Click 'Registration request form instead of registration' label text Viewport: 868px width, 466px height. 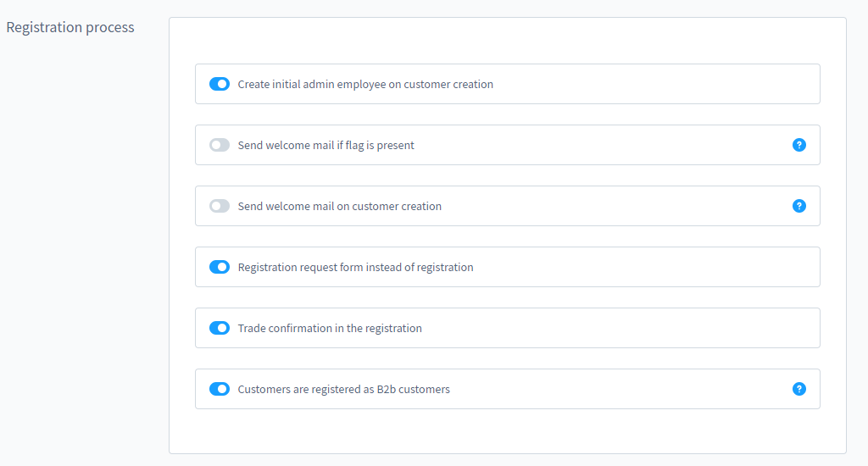[x=355, y=268]
